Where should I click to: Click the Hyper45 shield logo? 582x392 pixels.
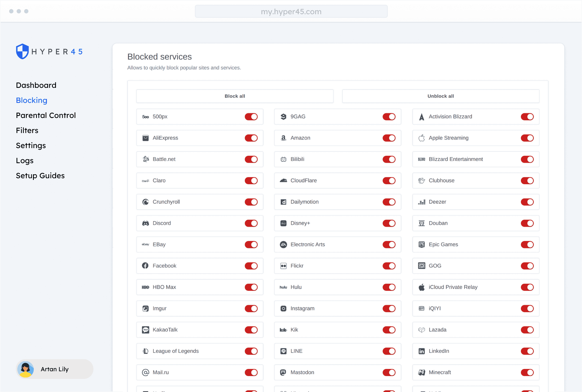(x=22, y=51)
